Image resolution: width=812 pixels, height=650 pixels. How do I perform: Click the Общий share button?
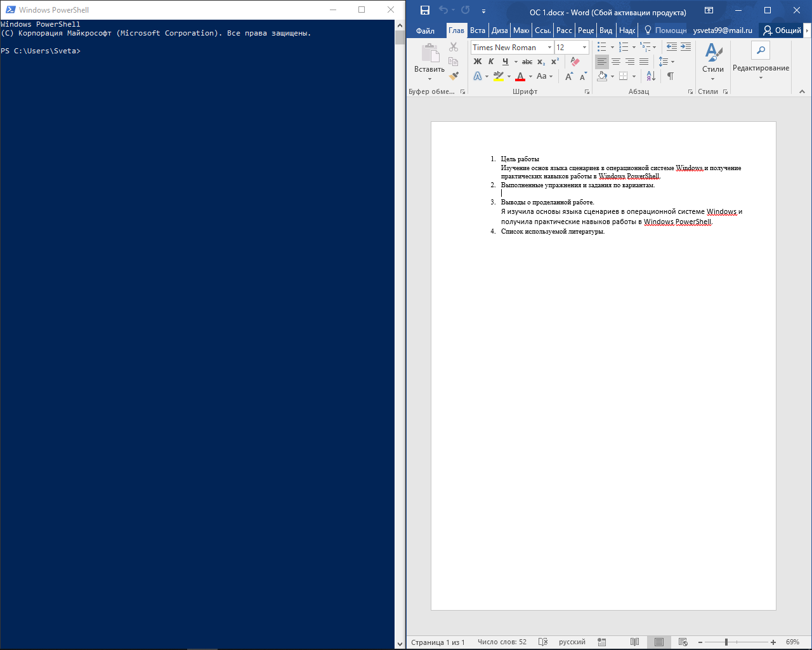pos(782,30)
